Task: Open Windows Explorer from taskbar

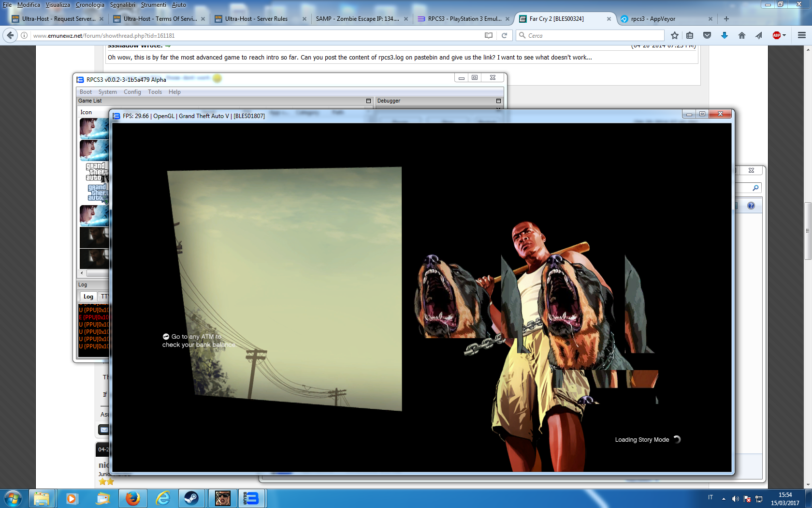Action: click(x=42, y=498)
